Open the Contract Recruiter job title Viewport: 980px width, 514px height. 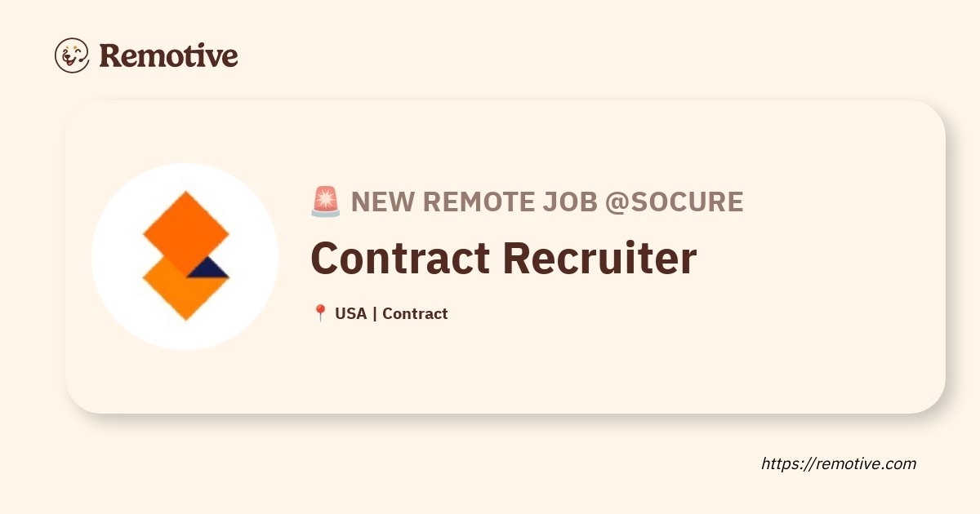click(504, 257)
